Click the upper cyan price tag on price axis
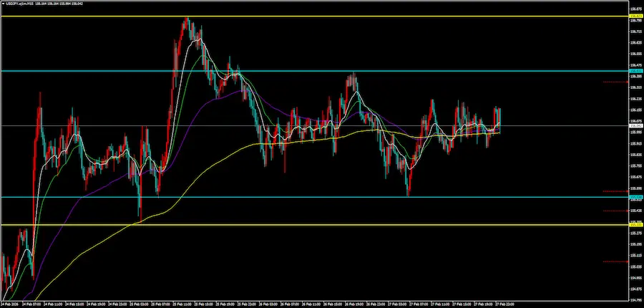This screenshot has width=644, height=308. (635, 71)
